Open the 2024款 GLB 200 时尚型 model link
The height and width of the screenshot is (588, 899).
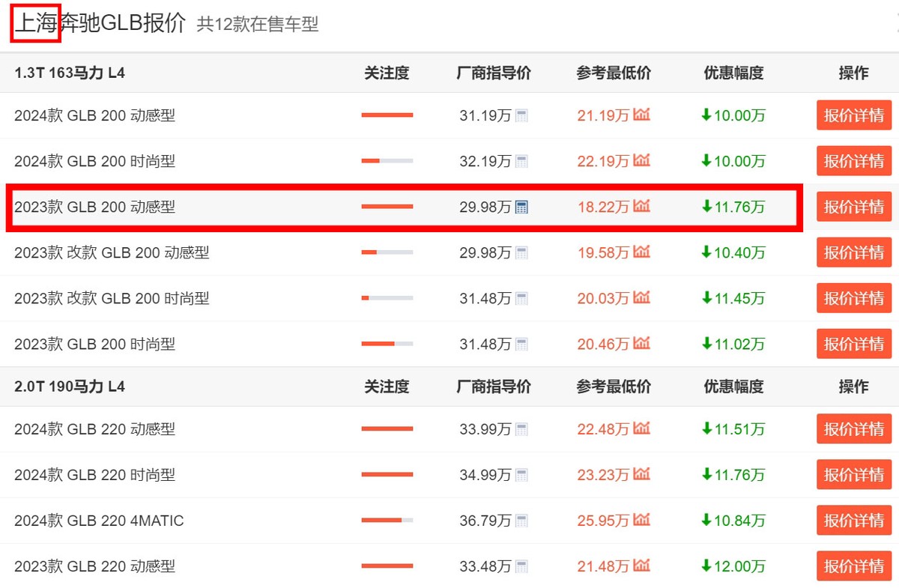click(94, 161)
